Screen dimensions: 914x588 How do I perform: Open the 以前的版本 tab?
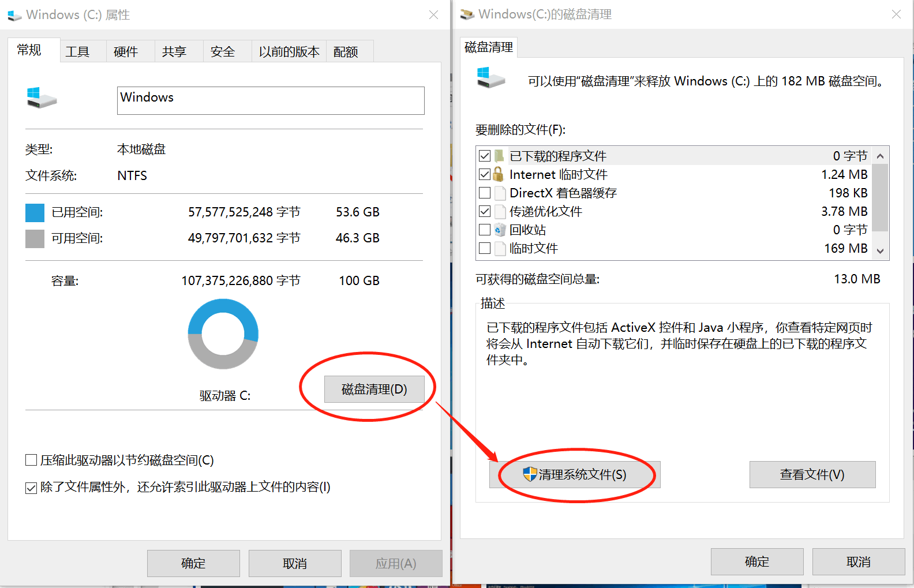(289, 52)
